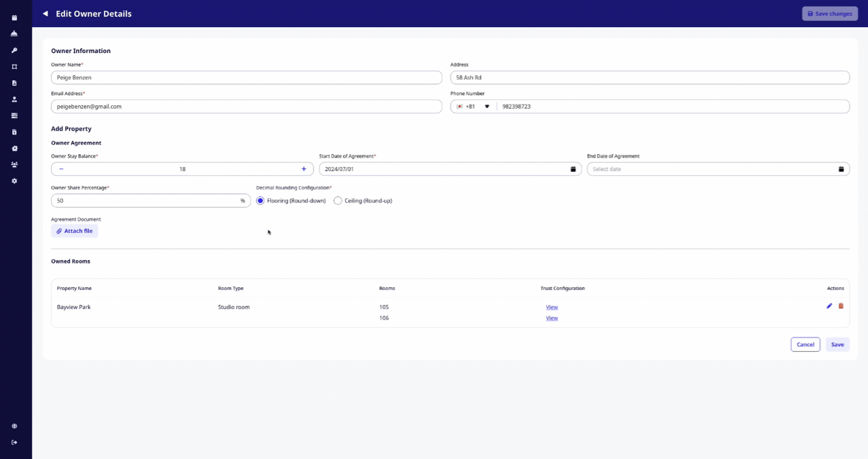Click the Save button below table
The width and height of the screenshot is (868, 459).
pos(837,345)
